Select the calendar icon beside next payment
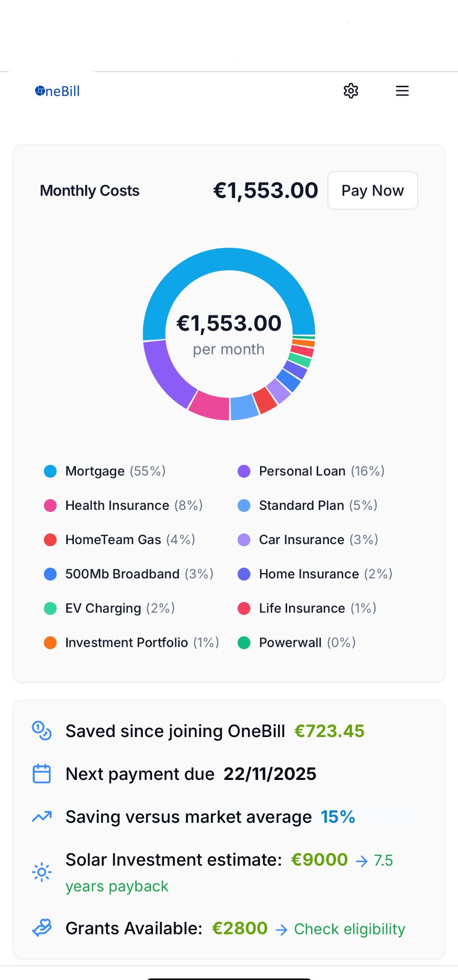This screenshot has height=980, width=458. (x=42, y=773)
